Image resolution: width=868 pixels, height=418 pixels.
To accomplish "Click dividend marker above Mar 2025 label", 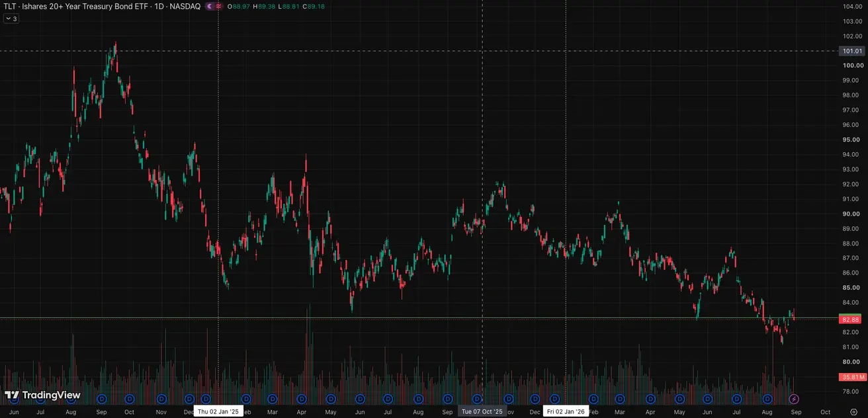I will [x=273, y=399].
